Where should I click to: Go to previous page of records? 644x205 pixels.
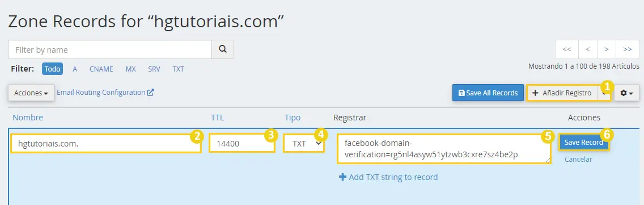pyautogui.click(x=588, y=49)
